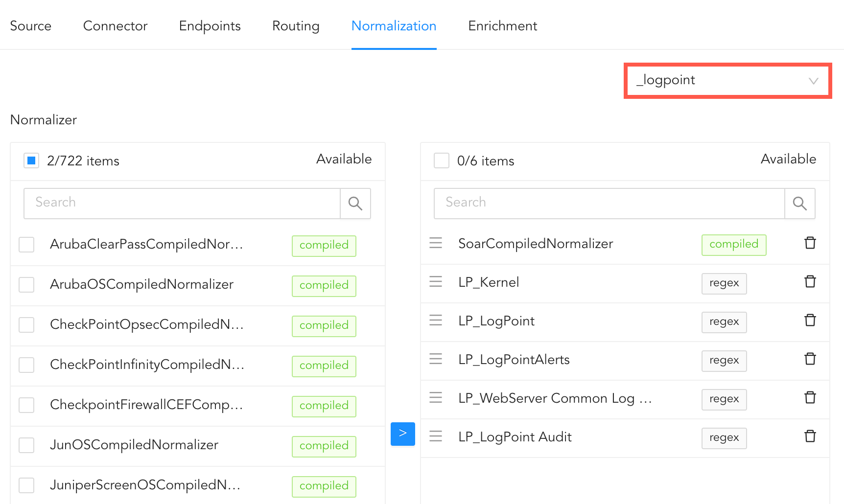Grab the drag handle for LP_LogPoint
The height and width of the screenshot is (504, 844).
tap(436, 321)
